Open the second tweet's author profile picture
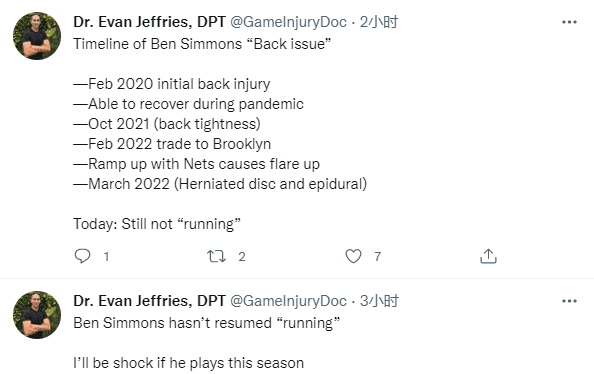This screenshot has width=594, height=374. tap(37, 315)
